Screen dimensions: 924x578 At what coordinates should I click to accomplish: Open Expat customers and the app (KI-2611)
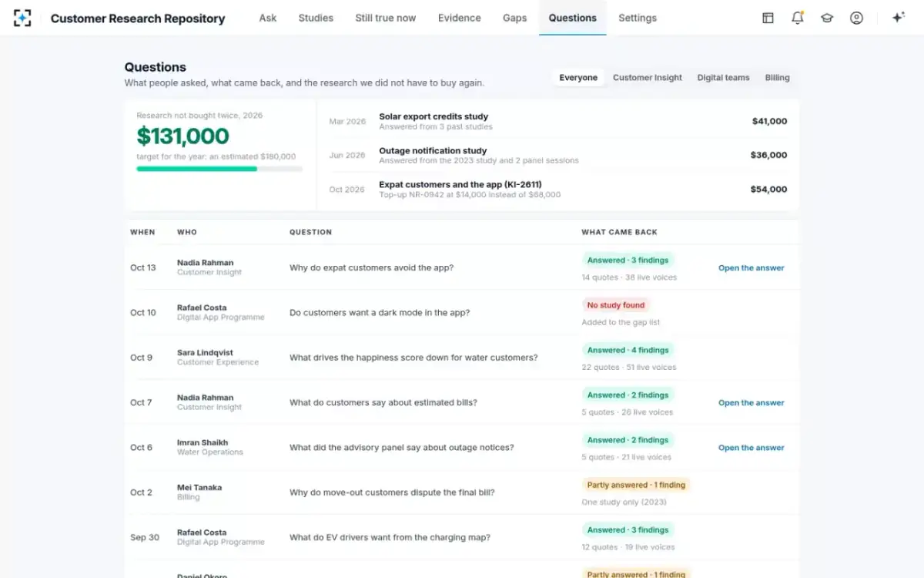pos(558,190)
